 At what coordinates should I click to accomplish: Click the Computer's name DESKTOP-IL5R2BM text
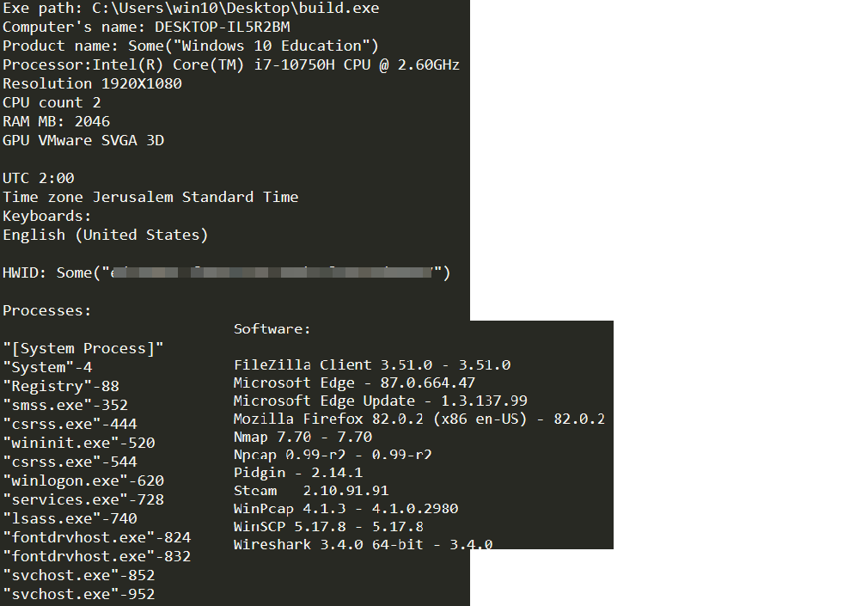click(146, 28)
